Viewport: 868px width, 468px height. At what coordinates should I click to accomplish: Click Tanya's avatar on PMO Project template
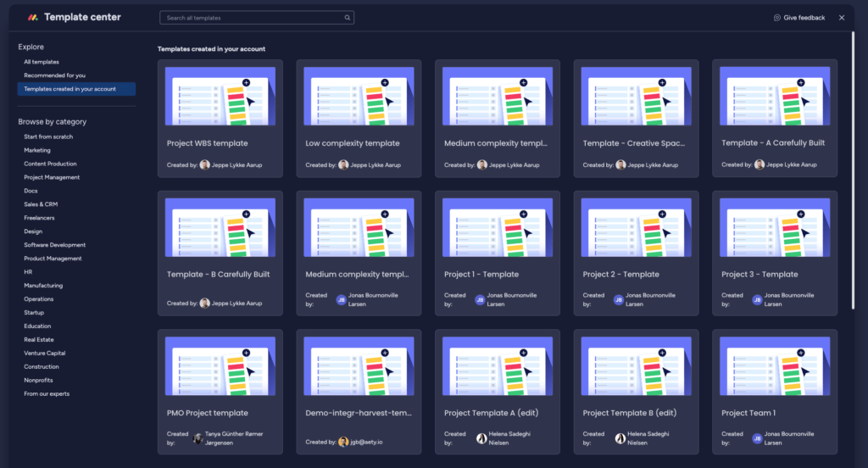click(198, 438)
